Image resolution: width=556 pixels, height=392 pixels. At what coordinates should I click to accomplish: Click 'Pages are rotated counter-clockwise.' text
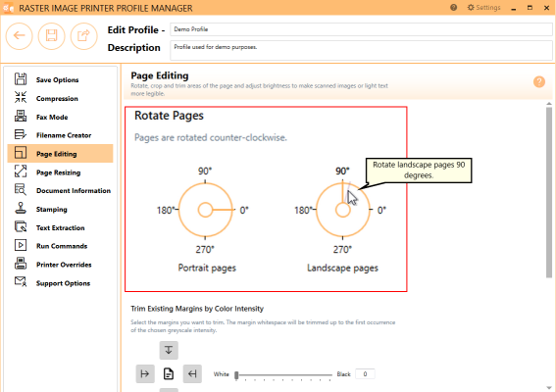point(211,137)
